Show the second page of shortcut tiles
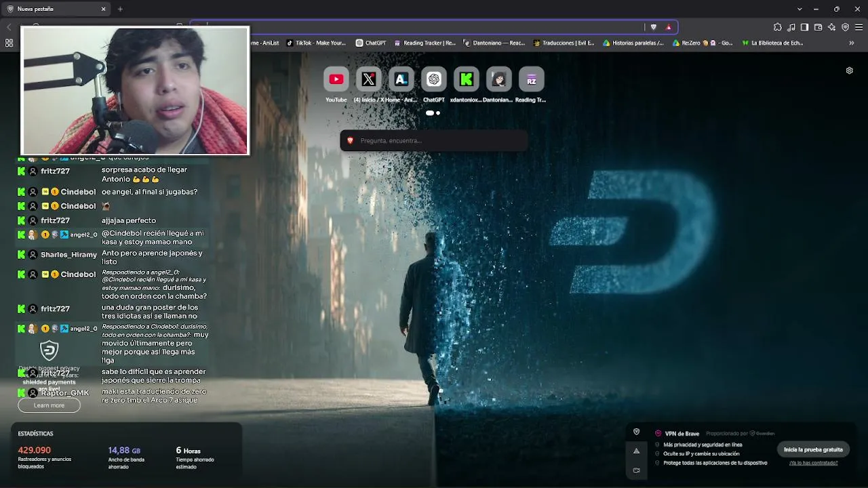The height and width of the screenshot is (488, 868). [x=438, y=113]
